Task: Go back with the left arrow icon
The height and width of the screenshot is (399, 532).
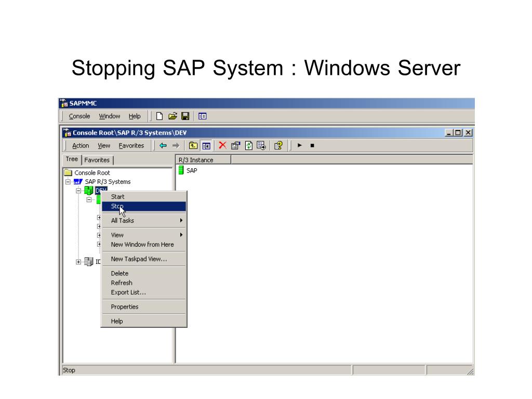Action: click(x=163, y=145)
